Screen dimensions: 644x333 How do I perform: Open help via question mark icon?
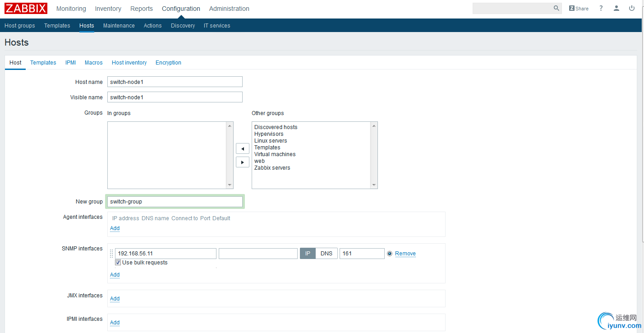tap(601, 9)
